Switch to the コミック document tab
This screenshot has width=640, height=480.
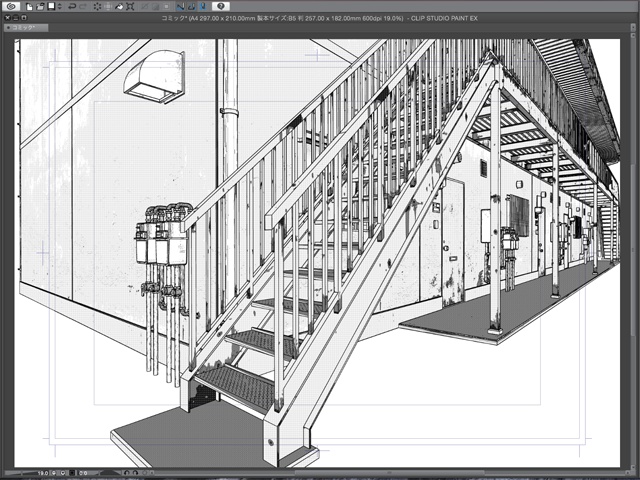click(26, 28)
